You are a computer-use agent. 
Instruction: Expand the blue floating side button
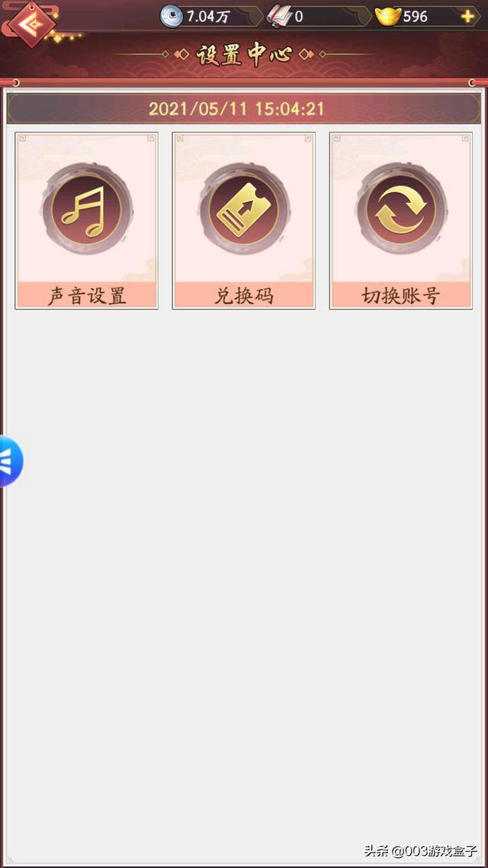pos(10,461)
